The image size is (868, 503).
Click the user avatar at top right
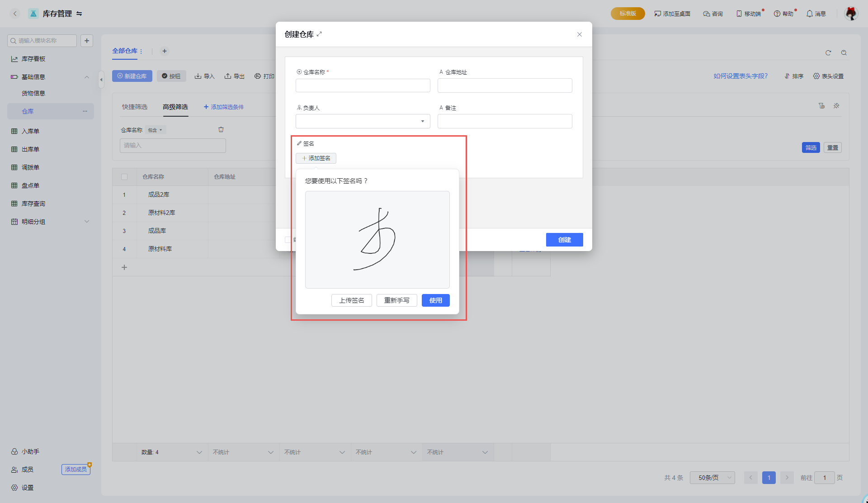click(851, 14)
